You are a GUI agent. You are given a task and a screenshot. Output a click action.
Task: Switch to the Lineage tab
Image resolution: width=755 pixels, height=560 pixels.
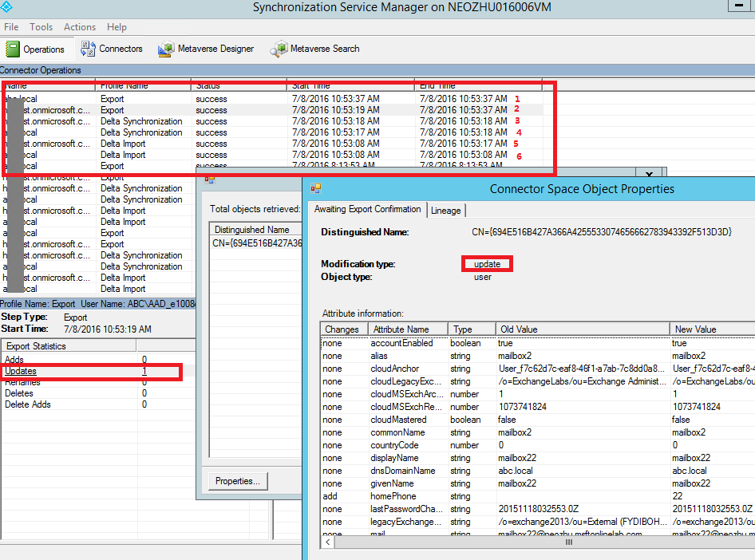coord(446,211)
